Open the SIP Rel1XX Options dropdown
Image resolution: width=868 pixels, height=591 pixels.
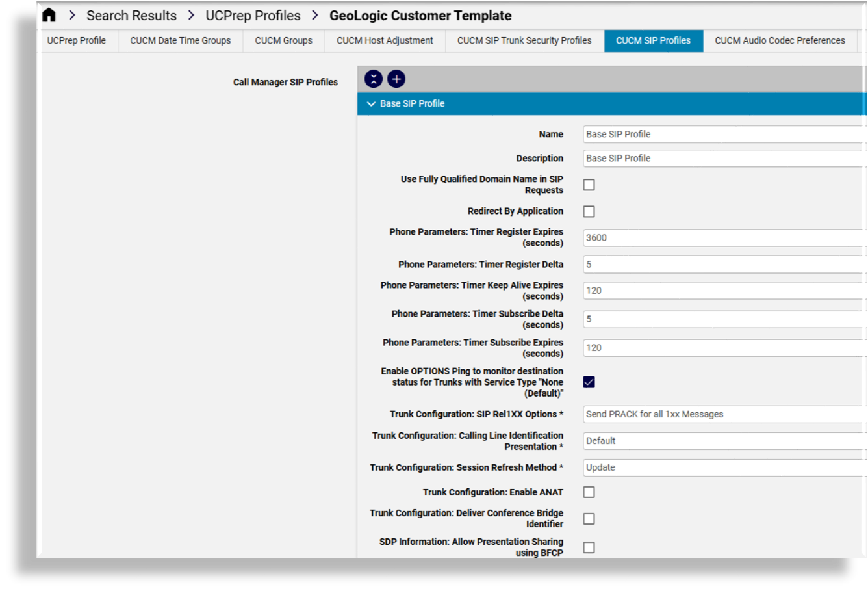point(722,414)
